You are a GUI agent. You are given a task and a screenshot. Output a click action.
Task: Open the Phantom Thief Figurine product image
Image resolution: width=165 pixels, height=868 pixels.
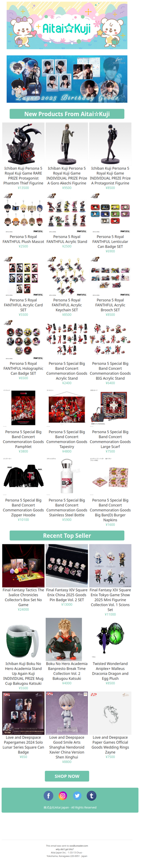(23, 144)
